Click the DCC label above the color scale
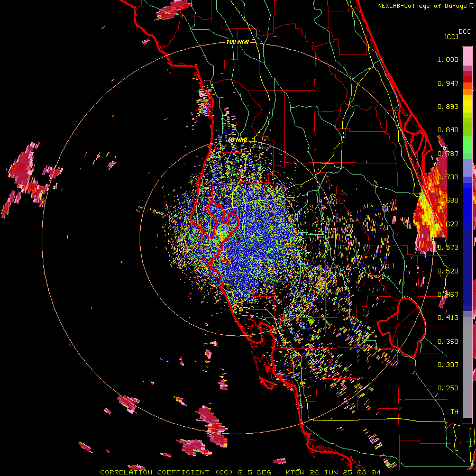 tap(464, 32)
